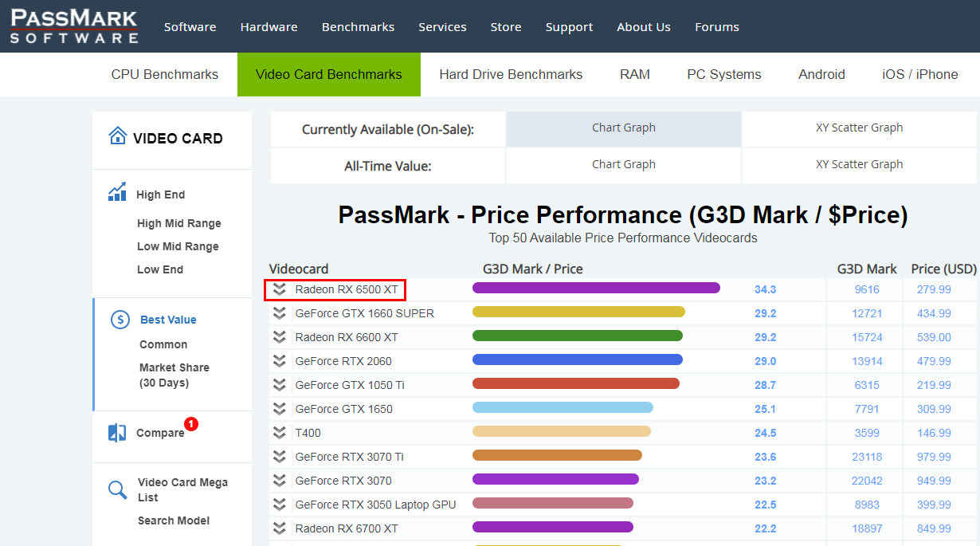980x546 pixels.
Task: Open the Android tab
Action: (x=821, y=74)
